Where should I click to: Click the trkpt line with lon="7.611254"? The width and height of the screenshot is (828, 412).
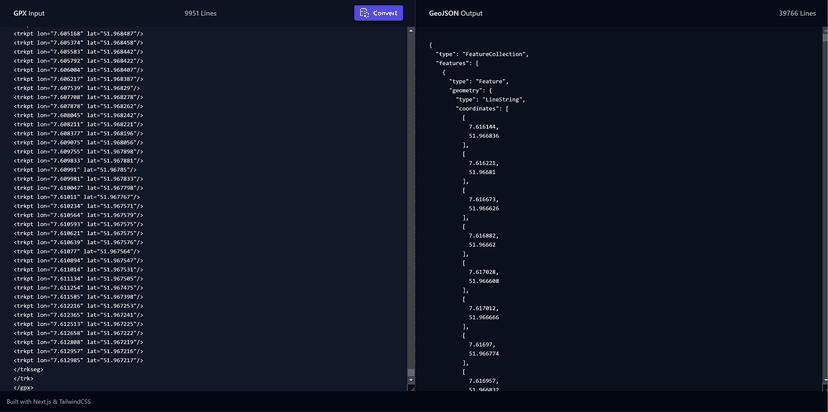click(78, 288)
